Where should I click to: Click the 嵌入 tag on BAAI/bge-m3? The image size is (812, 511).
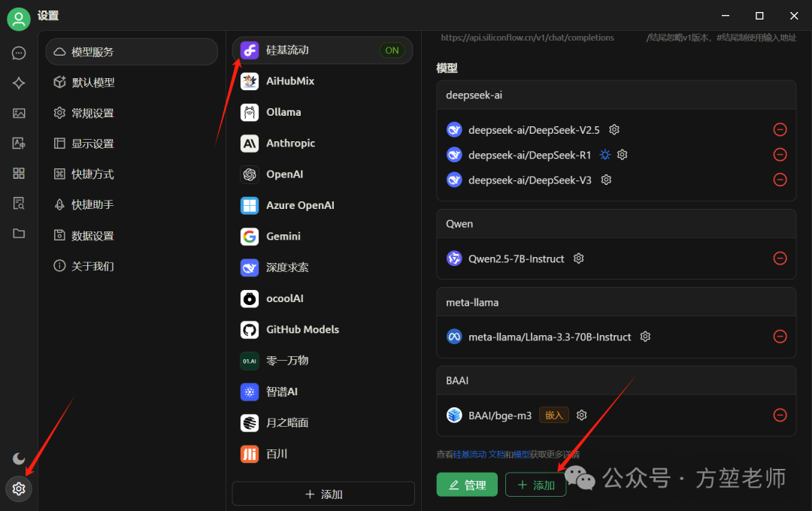(x=554, y=416)
